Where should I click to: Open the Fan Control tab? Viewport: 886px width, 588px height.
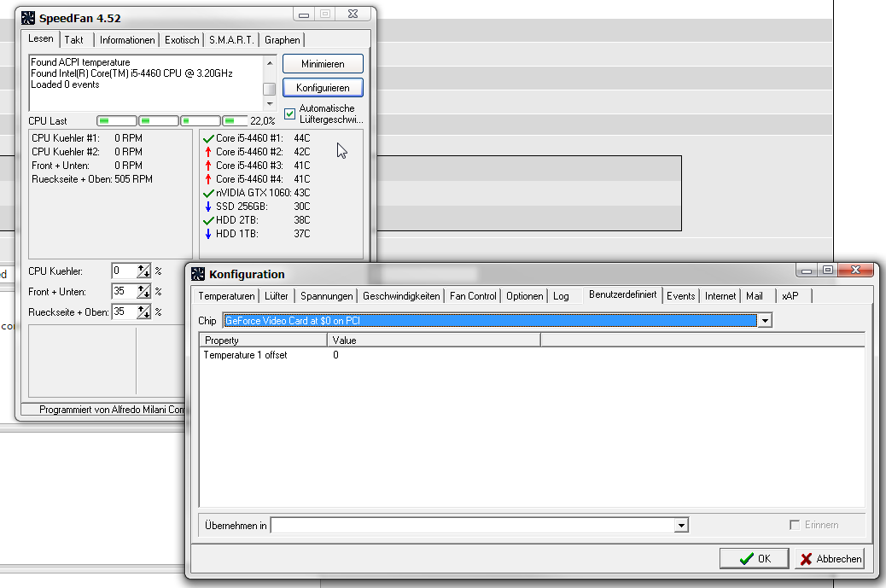click(x=473, y=296)
